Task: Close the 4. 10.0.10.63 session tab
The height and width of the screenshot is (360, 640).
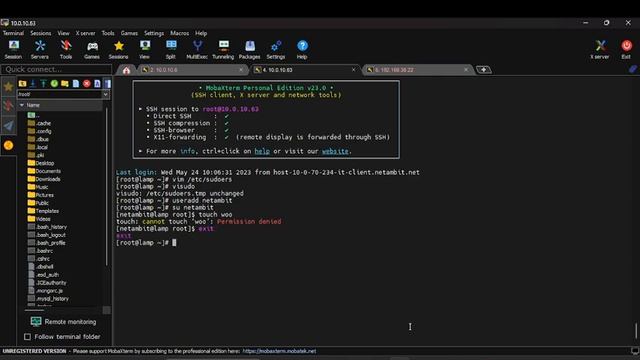Action: click(x=353, y=70)
